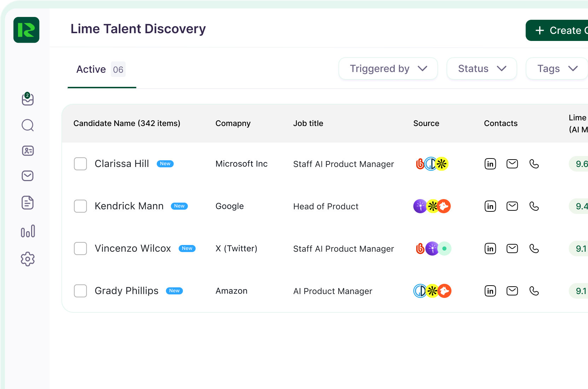
Task: Open the inbox icon with badge 2
Action: coord(28,99)
